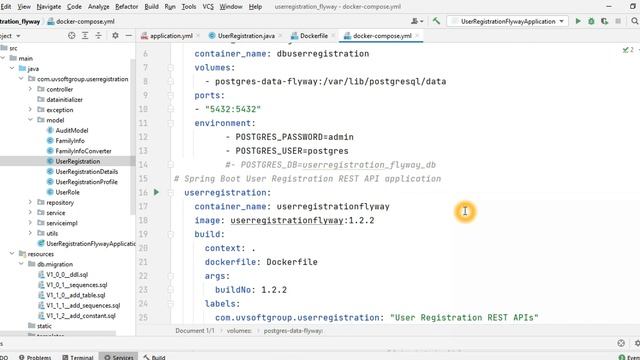The width and height of the screenshot is (640, 360).
Task: Open the Build menu
Action: coord(151,7)
